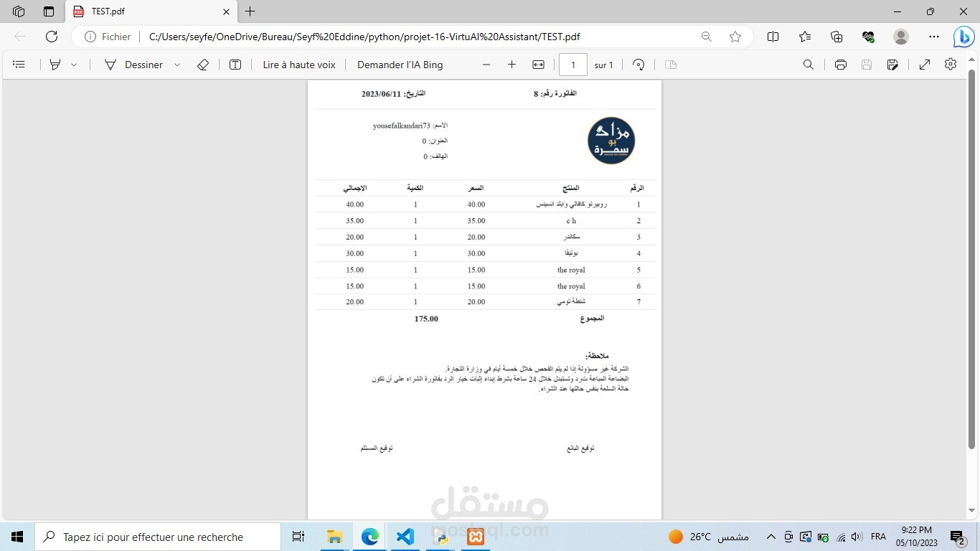Open the weather widget showing 26°C
980x551 pixels.
pos(709,537)
